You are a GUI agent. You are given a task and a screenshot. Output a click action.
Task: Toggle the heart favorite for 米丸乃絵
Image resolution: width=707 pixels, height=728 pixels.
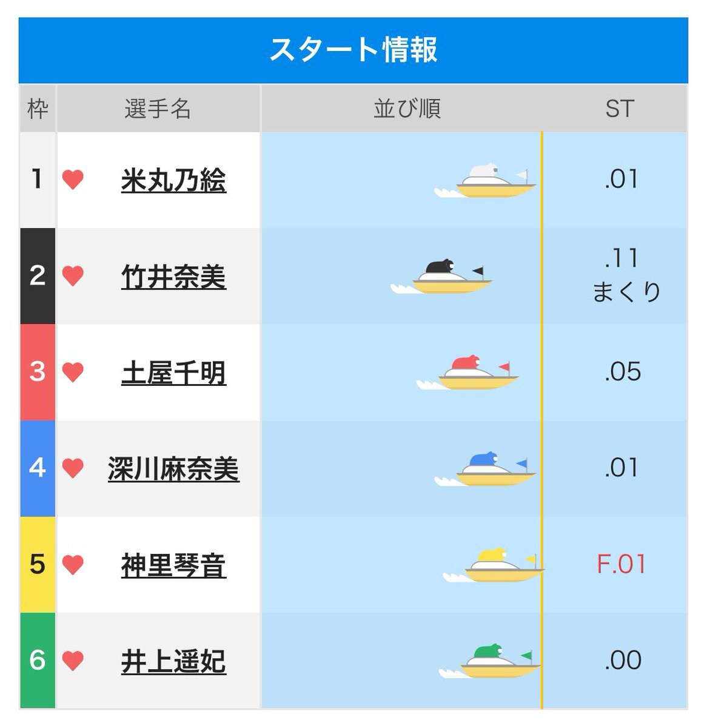pos(73,180)
